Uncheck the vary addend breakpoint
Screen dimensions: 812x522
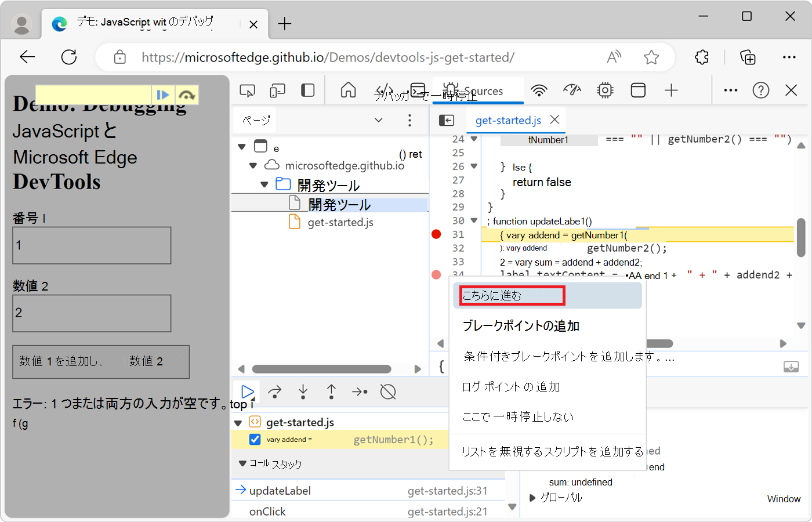click(255, 439)
